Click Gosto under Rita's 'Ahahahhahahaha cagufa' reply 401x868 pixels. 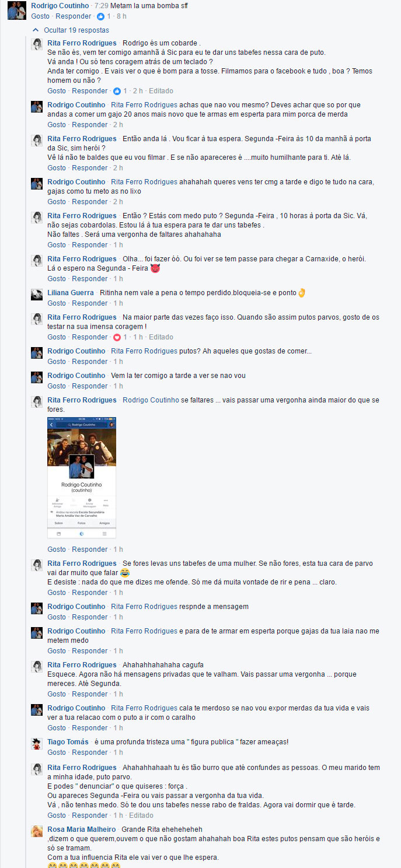[x=57, y=694]
